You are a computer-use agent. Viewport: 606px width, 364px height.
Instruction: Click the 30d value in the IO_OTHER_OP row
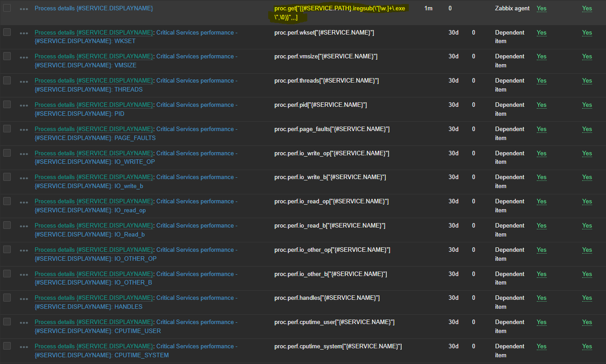click(x=453, y=250)
